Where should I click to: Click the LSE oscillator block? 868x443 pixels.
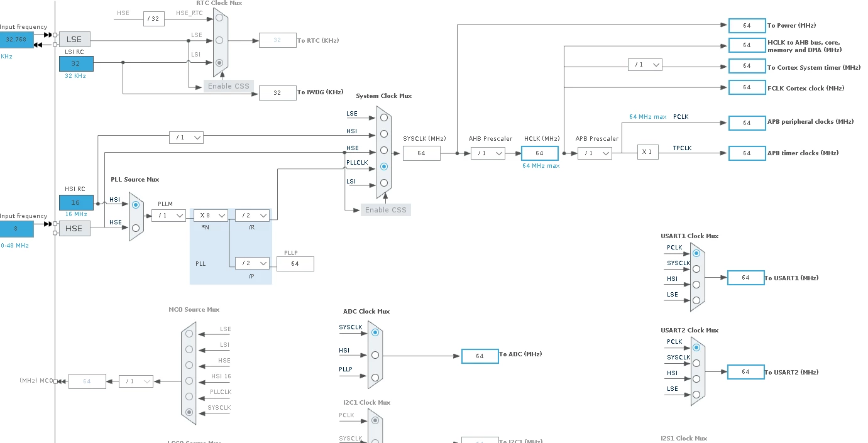(75, 39)
